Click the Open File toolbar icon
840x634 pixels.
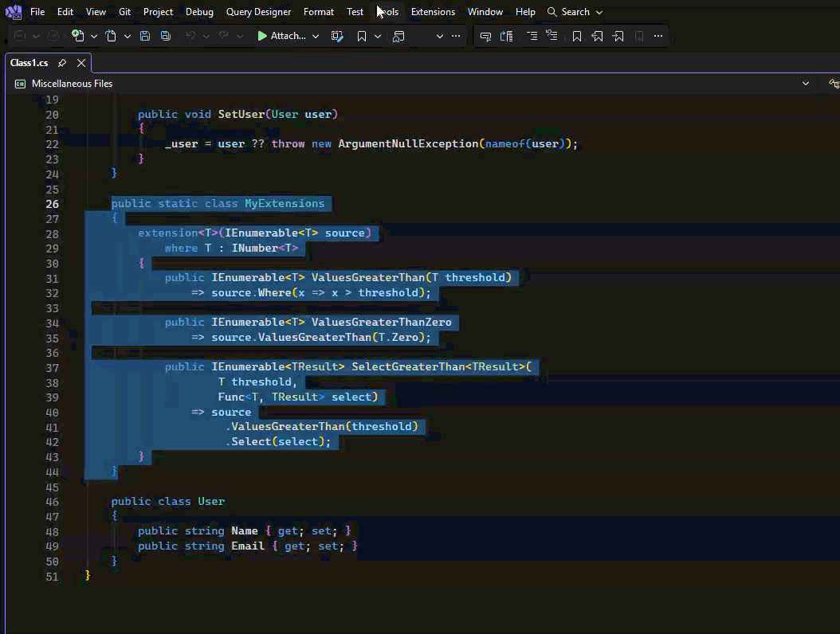(110, 36)
